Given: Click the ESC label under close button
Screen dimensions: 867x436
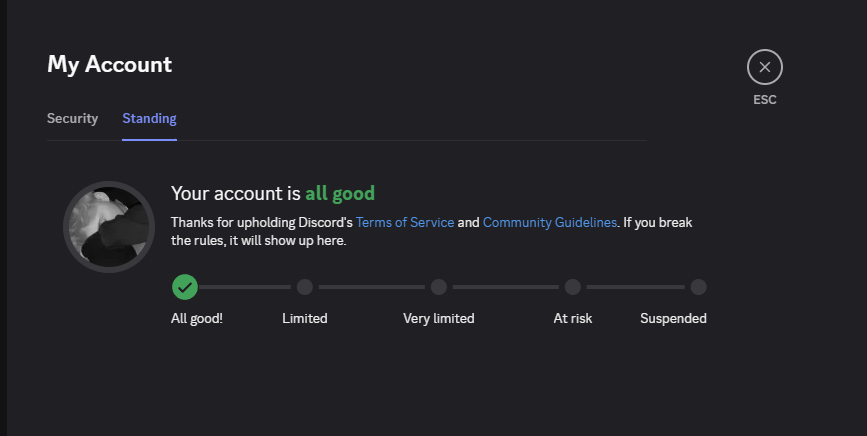Looking at the screenshot, I should (765, 100).
